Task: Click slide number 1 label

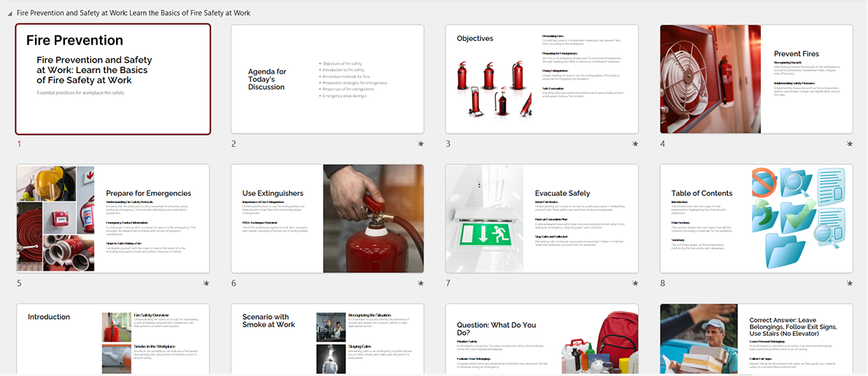Action: point(19,144)
